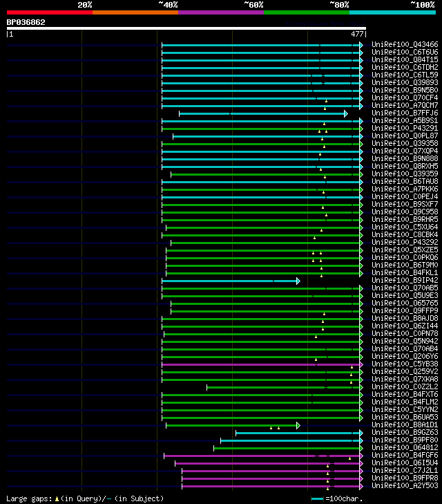This screenshot has height=504, width=442.
Task: Click the cyan alignment bar of UniRef100_B7FFJ6
Action: coord(262,113)
